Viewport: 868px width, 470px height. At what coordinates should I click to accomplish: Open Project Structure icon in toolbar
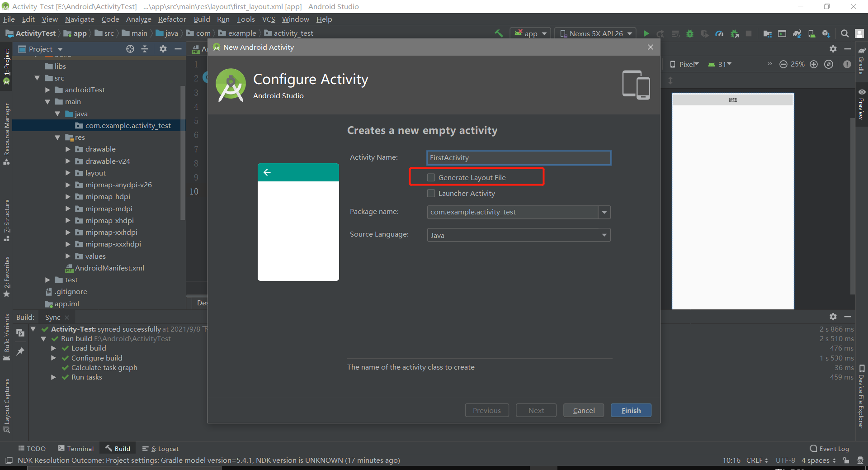coord(767,33)
